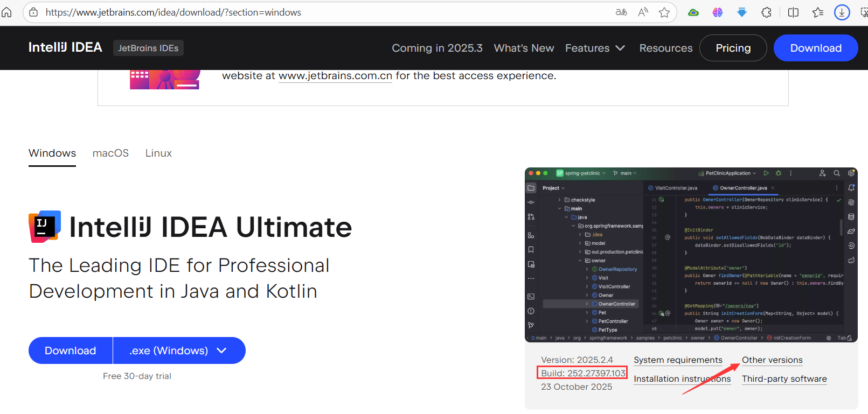Click the "IntelliJ IDEA Ultimate" heading
This screenshot has width=868, height=414.
(x=211, y=227)
